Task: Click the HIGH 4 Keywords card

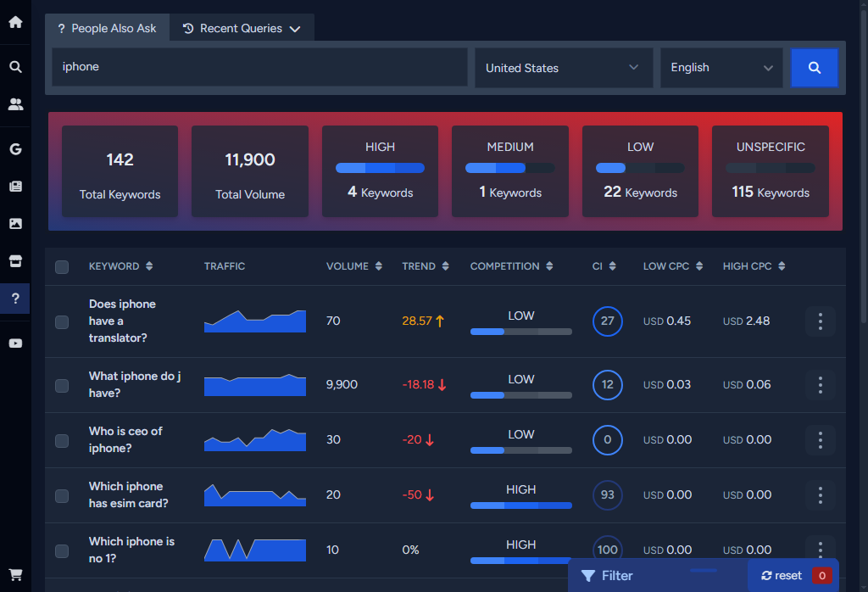Action: [381, 171]
